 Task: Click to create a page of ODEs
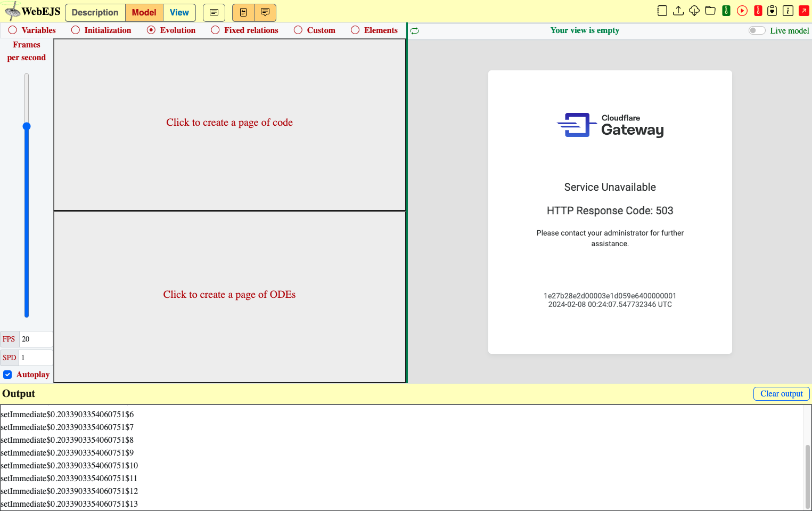pos(229,297)
